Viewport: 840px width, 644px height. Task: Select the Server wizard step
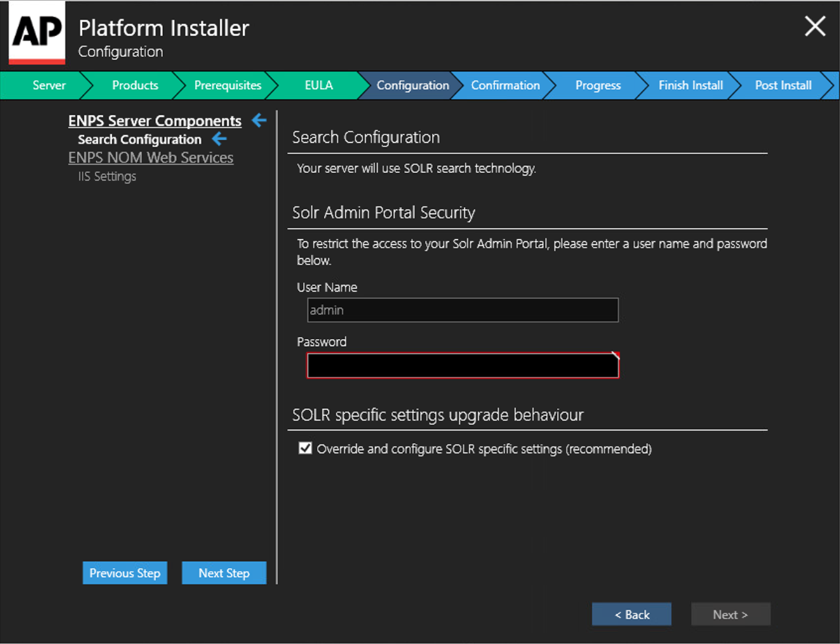pos(49,85)
